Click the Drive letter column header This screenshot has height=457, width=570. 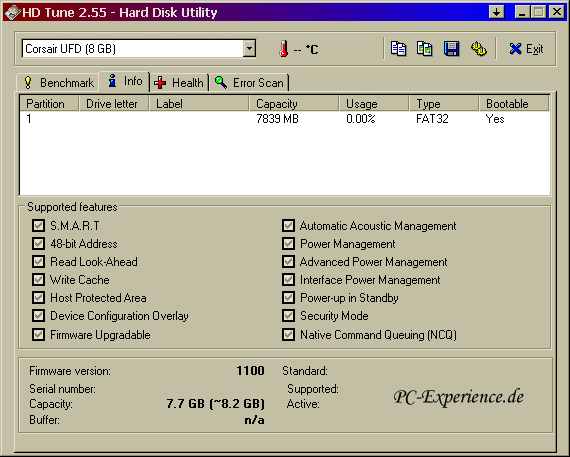click(x=114, y=104)
